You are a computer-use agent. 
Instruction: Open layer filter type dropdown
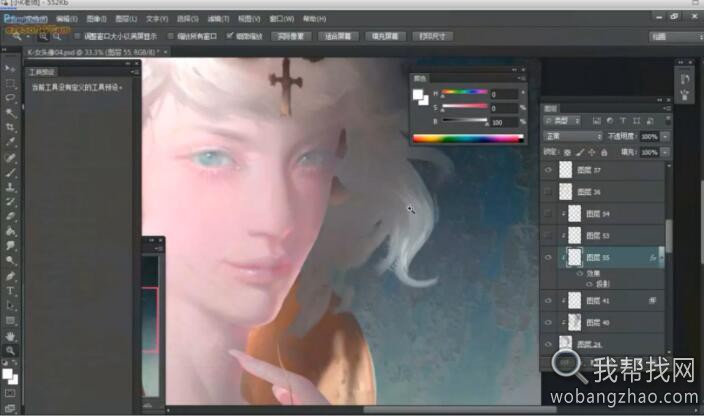pos(562,121)
